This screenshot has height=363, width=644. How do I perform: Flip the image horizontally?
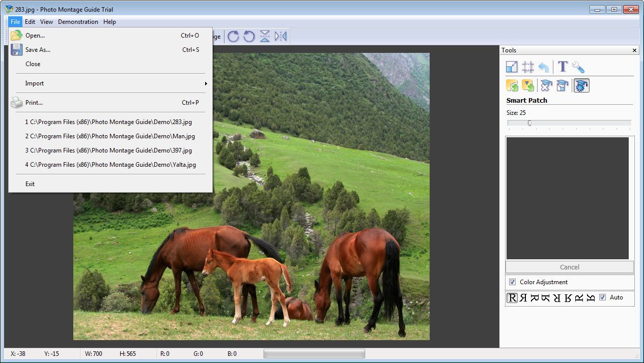pyautogui.click(x=281, y=36)
